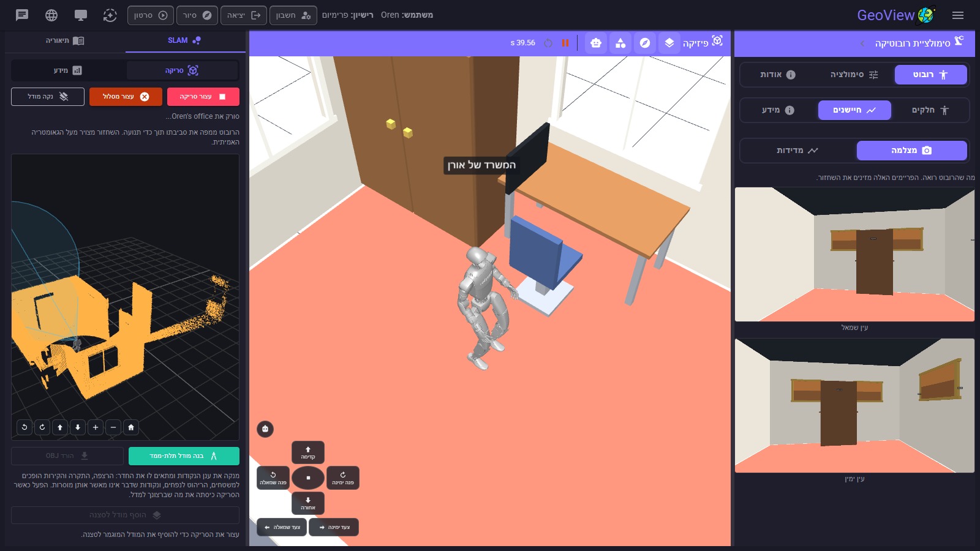Pause the simulation playback

(565, 43)
